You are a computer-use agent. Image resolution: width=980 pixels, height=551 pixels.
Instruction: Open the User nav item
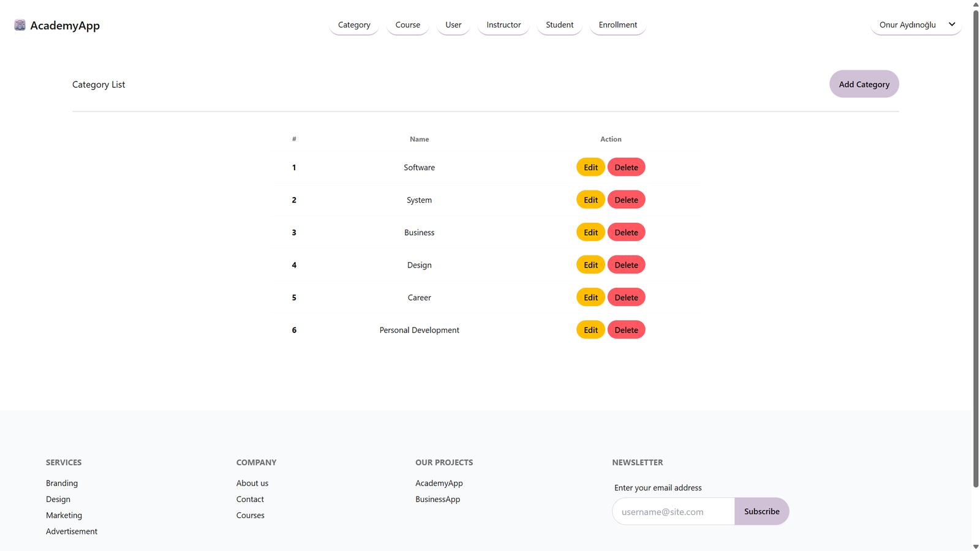click(x=453, y=24)
